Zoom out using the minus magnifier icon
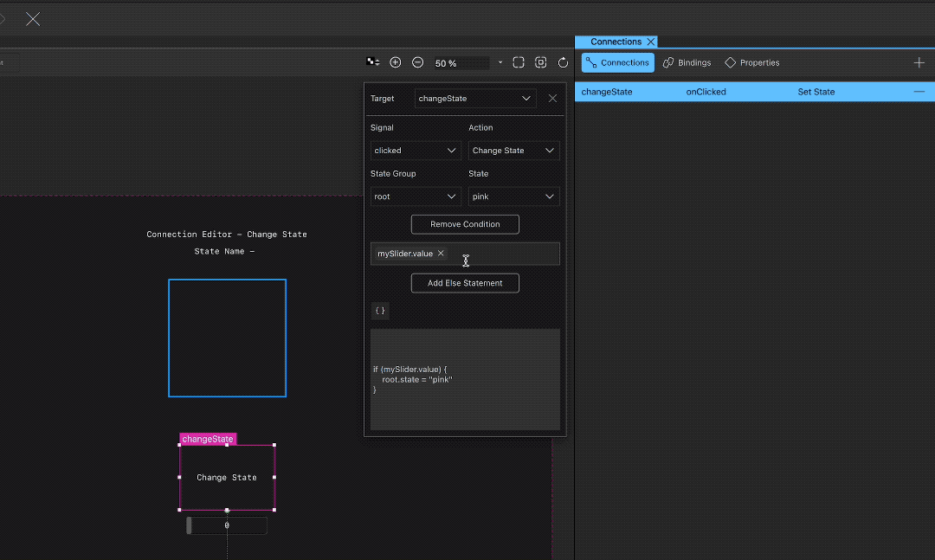Image resolution: width=935 pixels, height=560 pixels. tap(416, 61)
